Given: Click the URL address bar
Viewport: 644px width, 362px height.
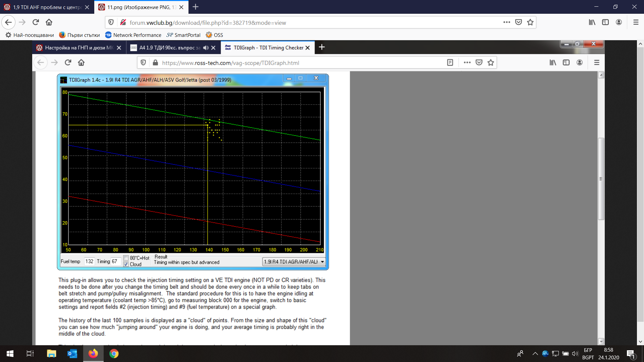Looking at the screenshot, I should (302, 22).
